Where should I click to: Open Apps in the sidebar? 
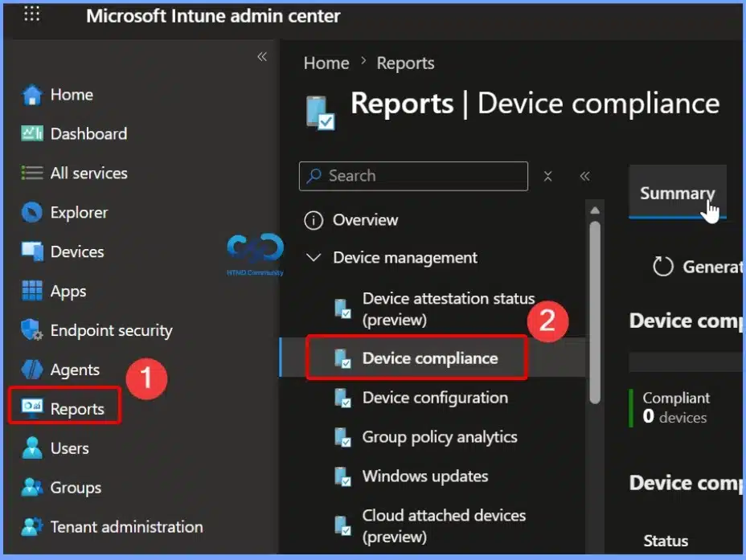[68, 291]
